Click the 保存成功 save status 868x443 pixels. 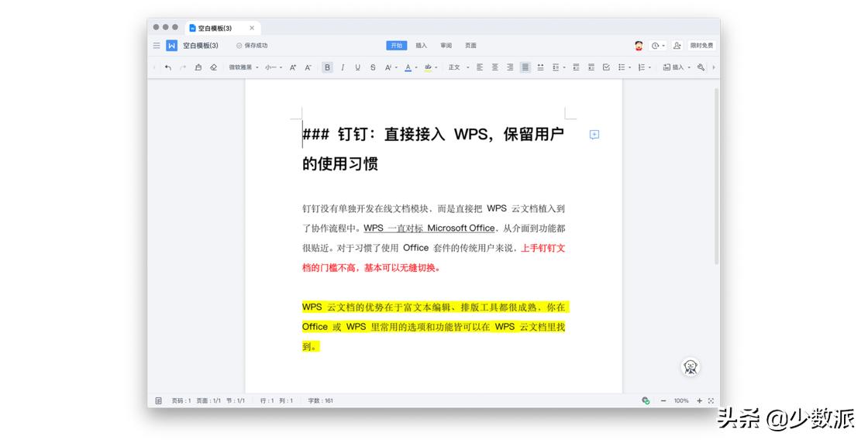click(x=253, y=46)
